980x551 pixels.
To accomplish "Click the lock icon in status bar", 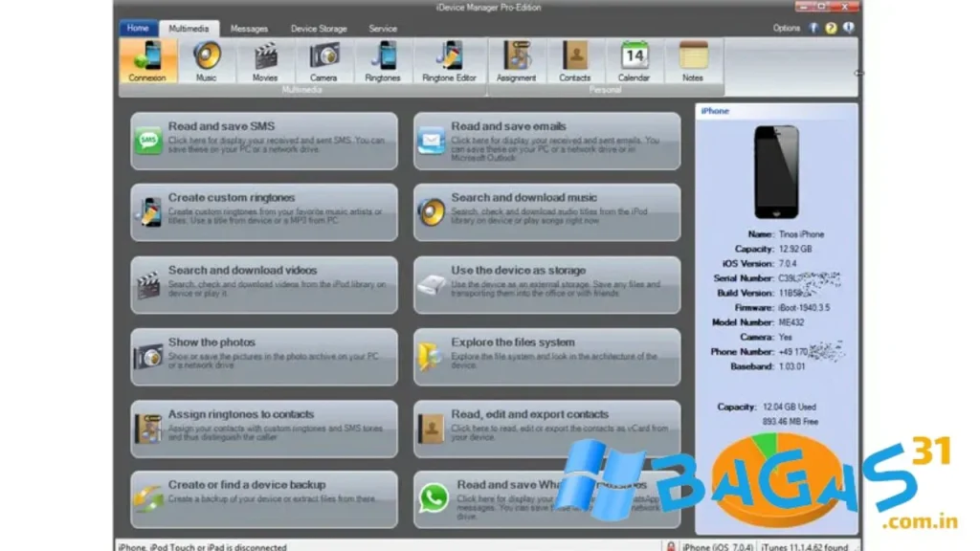I will click(671, 546).
